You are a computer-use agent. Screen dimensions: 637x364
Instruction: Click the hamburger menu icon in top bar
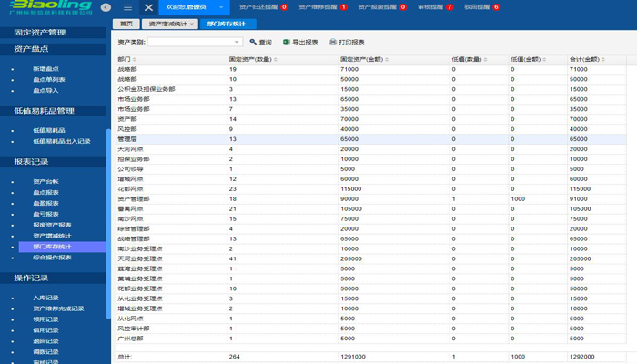pyautogui.click(x=128, y=7)
